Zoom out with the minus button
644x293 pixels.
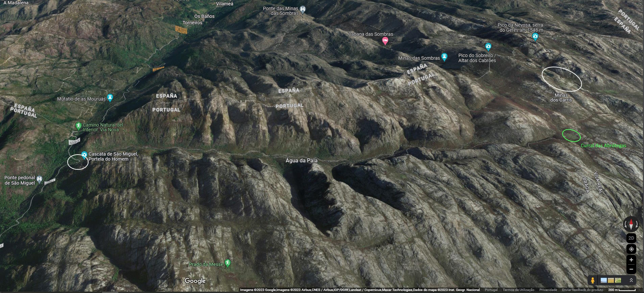(631, 269)
